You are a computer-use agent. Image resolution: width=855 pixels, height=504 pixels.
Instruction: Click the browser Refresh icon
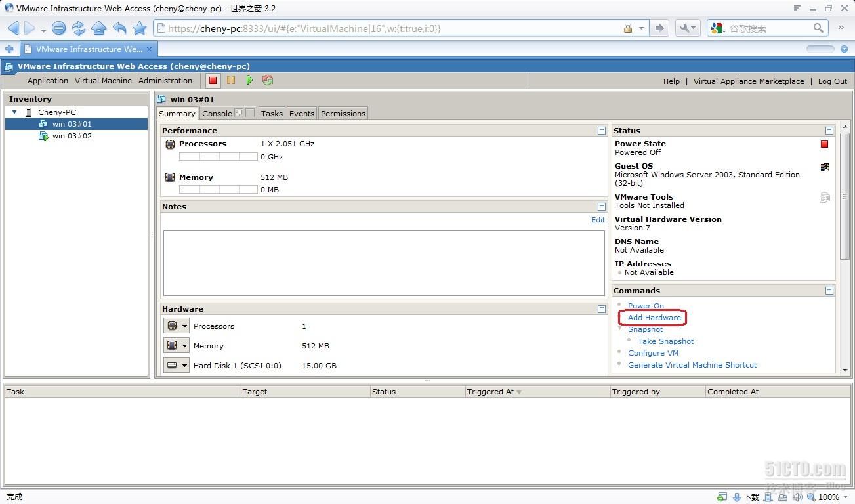coord(79,28)
